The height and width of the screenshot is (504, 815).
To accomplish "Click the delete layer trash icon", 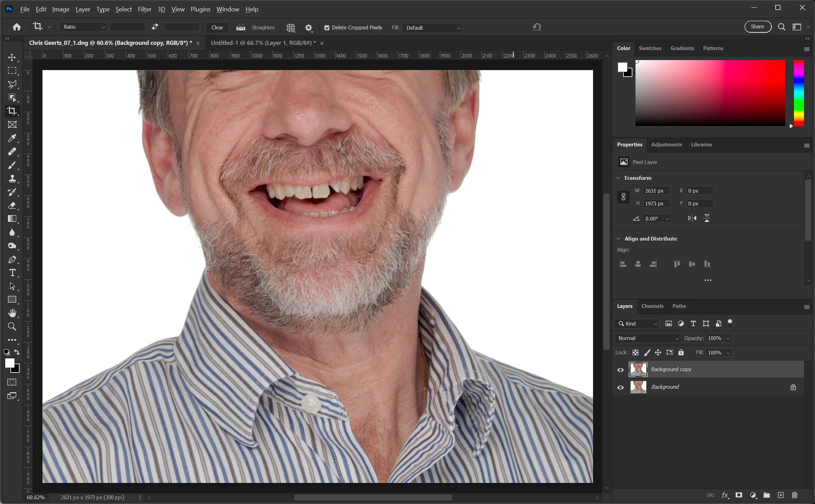I will click(x=795, y=495).
